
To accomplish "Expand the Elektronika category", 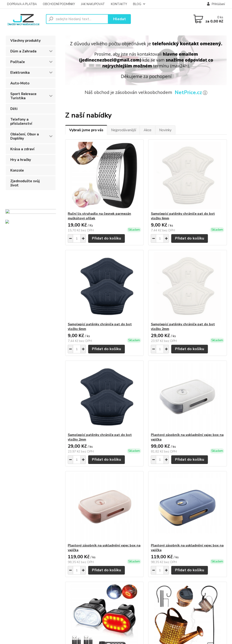I will (51, 73).
